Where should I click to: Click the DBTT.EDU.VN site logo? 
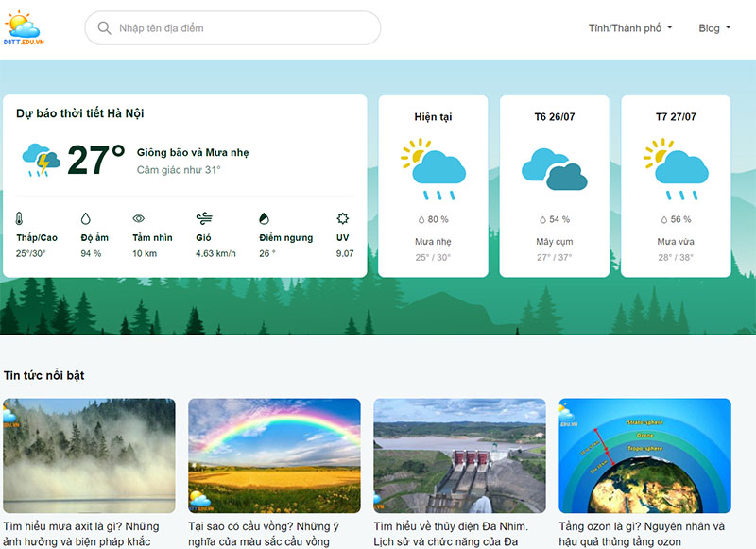[23, 28]
